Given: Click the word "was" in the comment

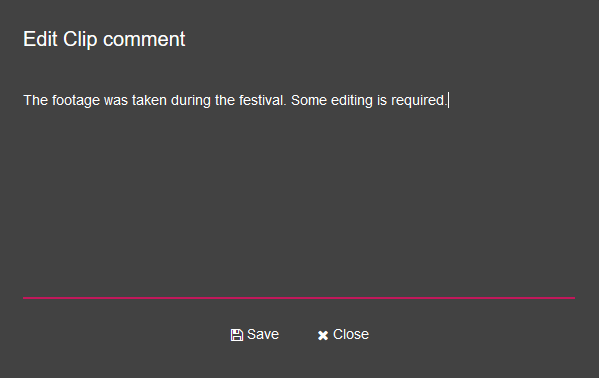Looking at the screenshot, I should (x=116, y=100).
